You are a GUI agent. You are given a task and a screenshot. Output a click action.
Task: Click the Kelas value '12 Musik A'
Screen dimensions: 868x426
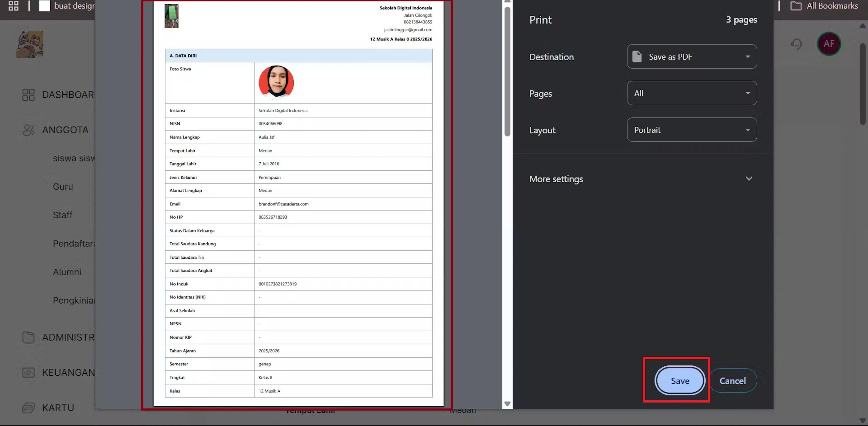(269, 391)
